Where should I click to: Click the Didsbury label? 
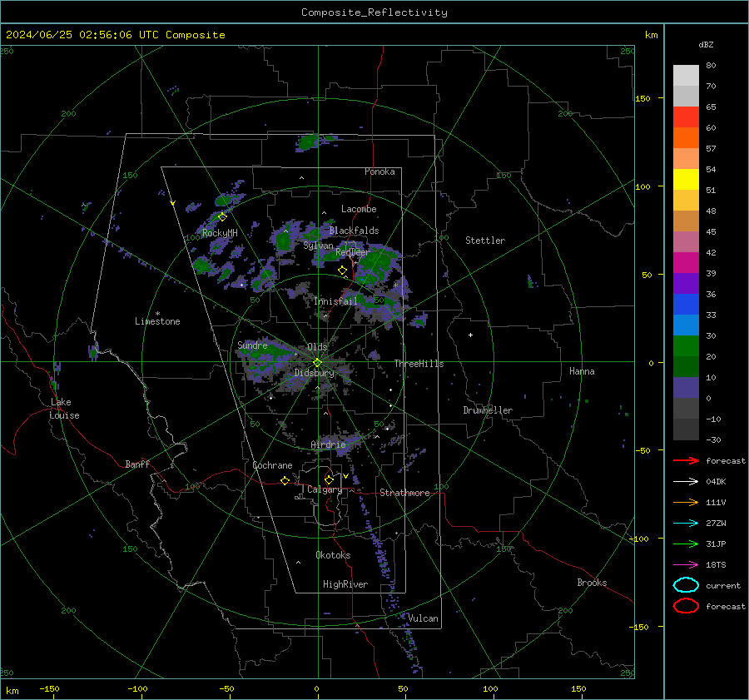[314, 373]
